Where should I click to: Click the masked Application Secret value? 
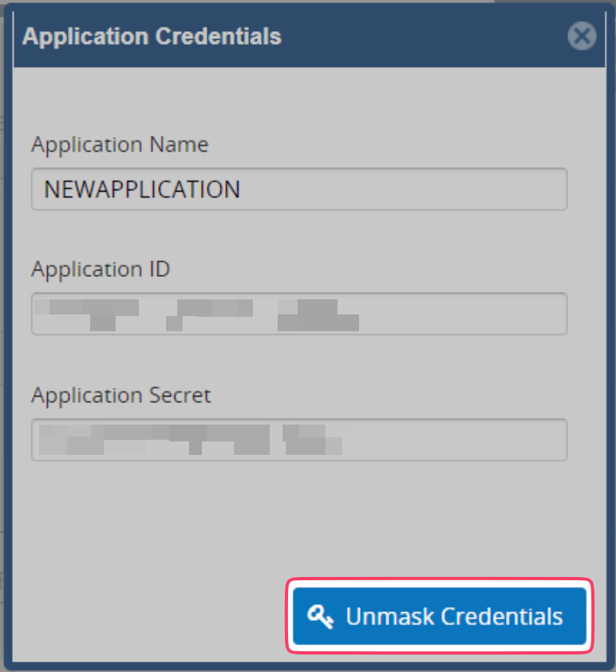(192, 440)
